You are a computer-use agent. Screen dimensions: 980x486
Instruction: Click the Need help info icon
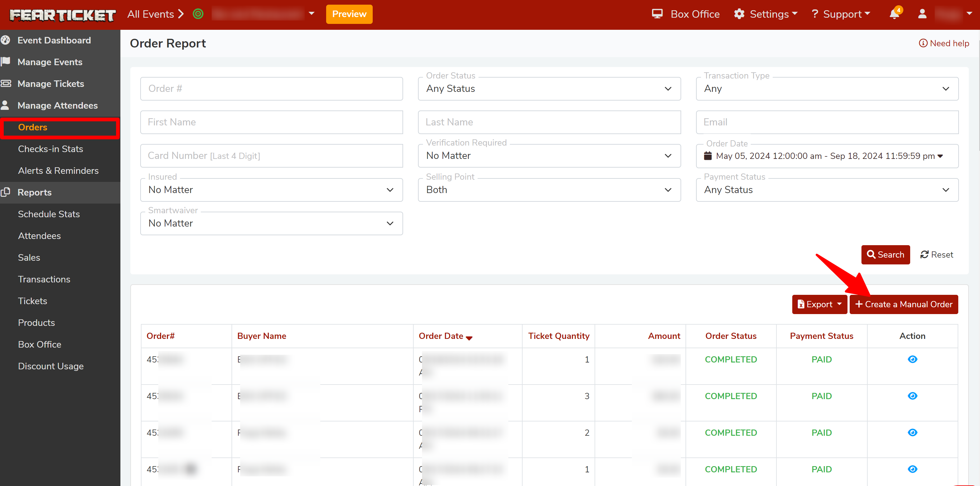click(x=923, y=43)
